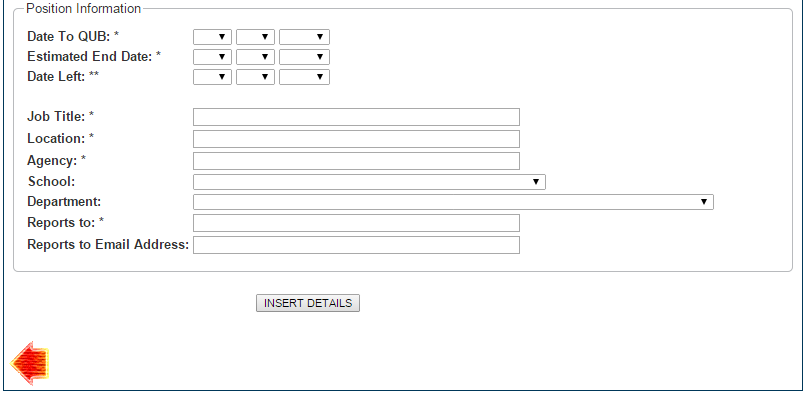Open the School dropdown list
This screenshot has width=806, height=395.
(369, 182)
